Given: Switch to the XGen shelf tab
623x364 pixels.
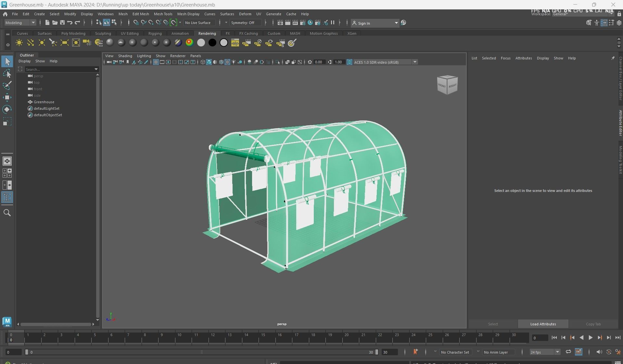Looking at the screenshot, I should [x=352, y=33].
